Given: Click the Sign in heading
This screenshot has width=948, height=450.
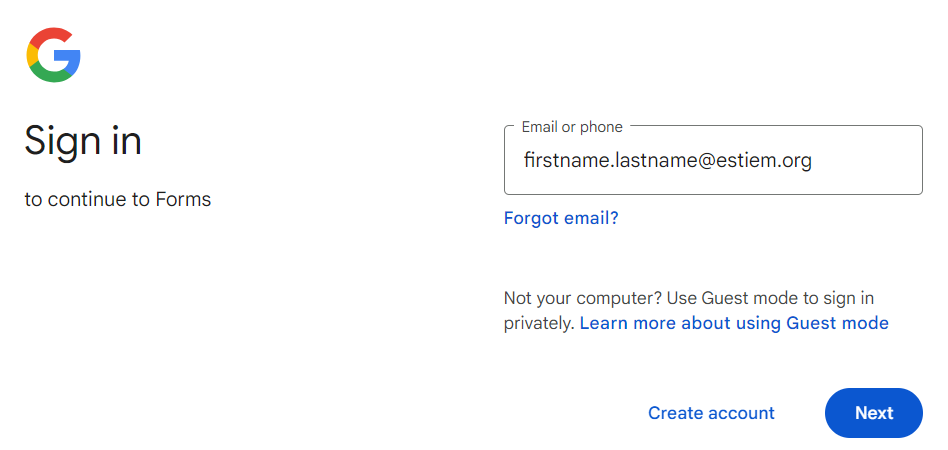Looking at the screenshot, I should [x=83, y=140].
